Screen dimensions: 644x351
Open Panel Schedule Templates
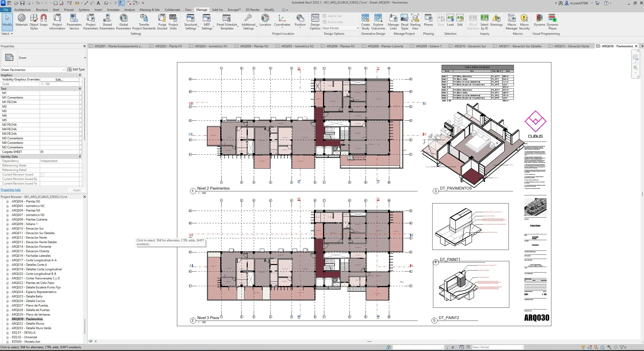point(227,22)
